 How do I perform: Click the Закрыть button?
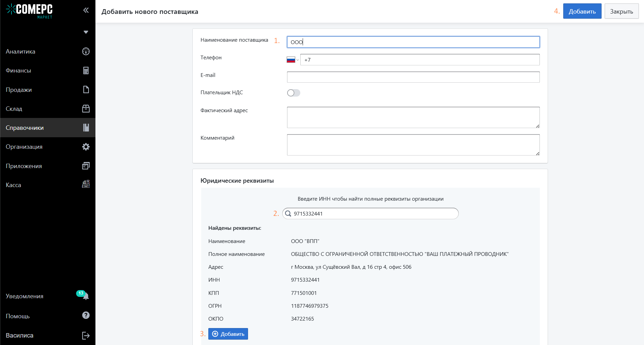(622, 11)
